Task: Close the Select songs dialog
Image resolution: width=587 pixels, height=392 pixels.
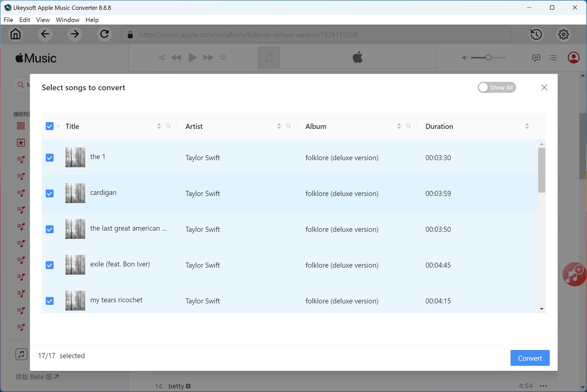Action: (544, 87)
